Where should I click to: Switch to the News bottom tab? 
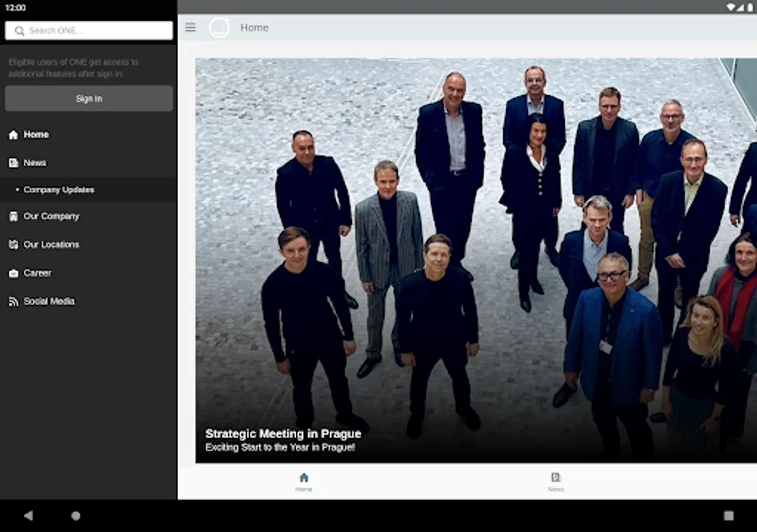(556, 481)
